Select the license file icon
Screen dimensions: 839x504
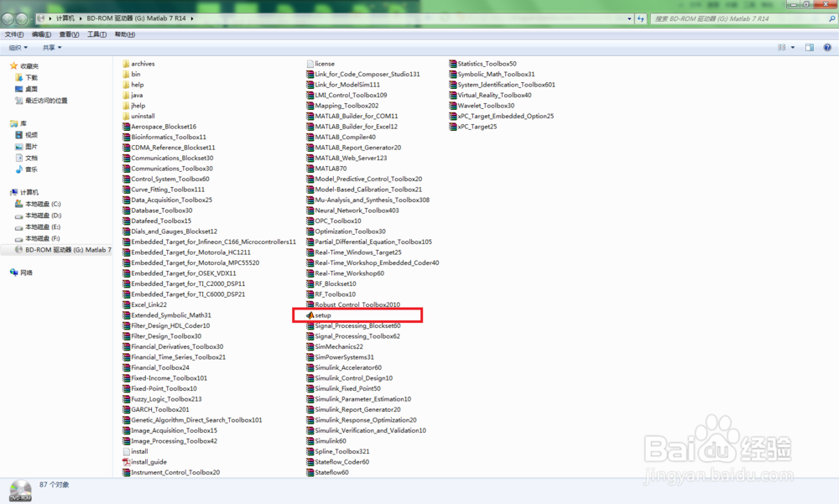310,64
